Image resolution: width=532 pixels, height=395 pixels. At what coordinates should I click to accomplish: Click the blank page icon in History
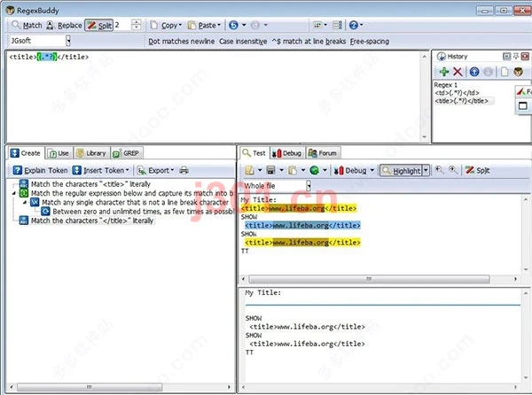tap(505, 72)
